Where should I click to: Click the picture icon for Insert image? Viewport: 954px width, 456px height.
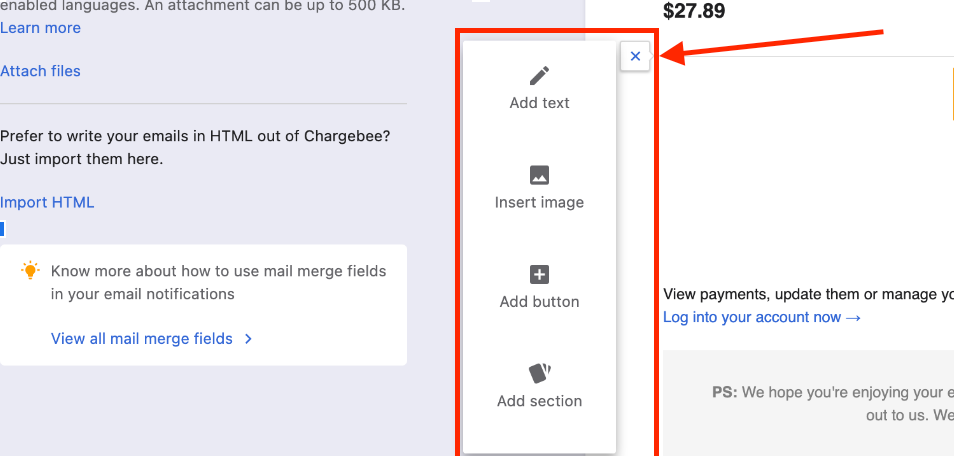click(x=539, y=175)
